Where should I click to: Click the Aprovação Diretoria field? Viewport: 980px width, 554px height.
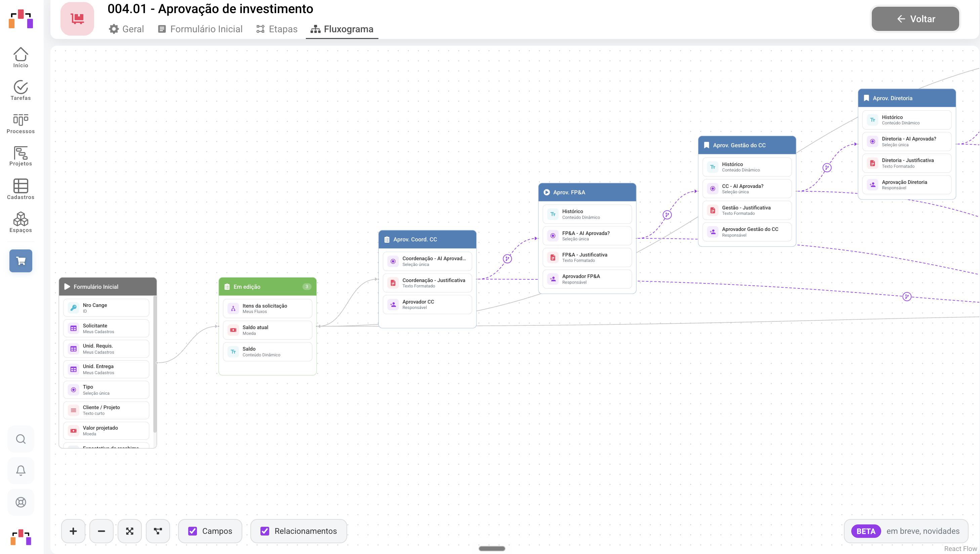[x=907, y=185]
